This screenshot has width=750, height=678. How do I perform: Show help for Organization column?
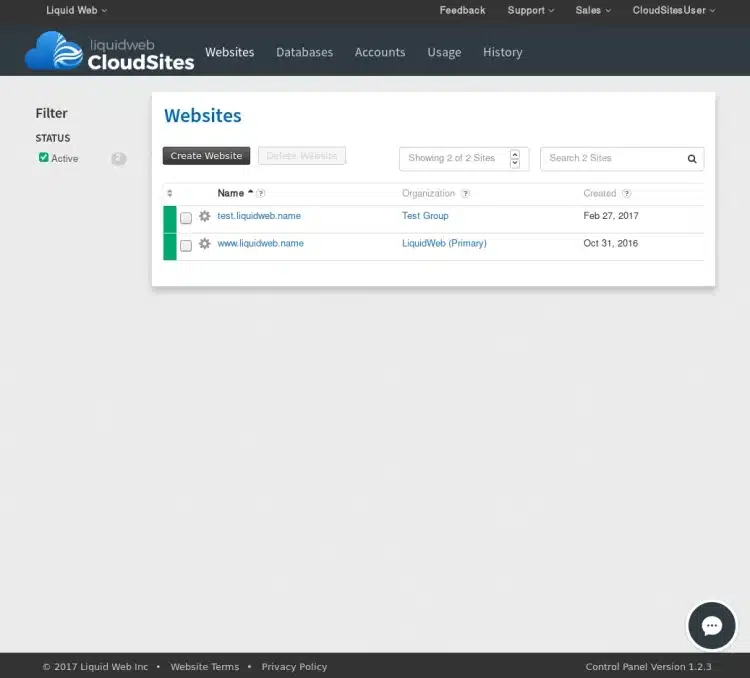(465, 193)
